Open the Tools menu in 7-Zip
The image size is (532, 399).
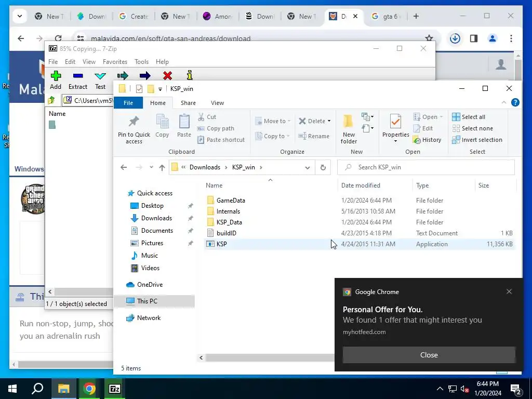pos(141,62)
